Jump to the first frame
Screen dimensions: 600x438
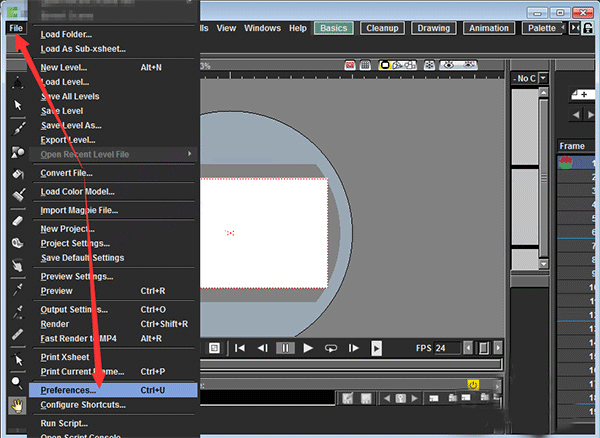click(240, 348)
